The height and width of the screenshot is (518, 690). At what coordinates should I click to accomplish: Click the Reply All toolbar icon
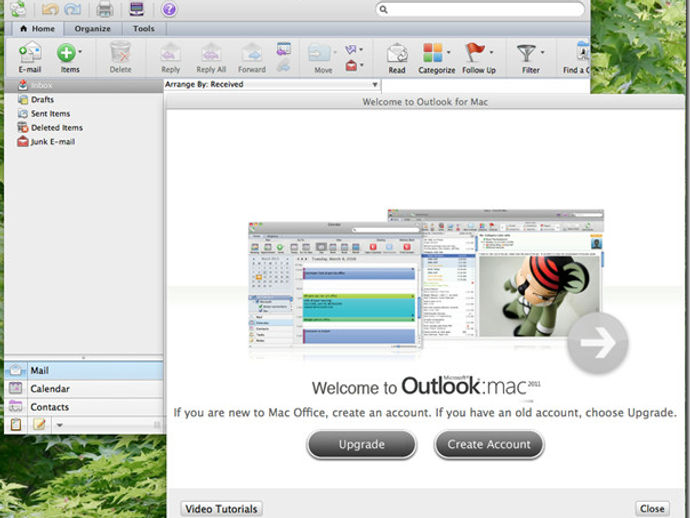tap(211, 53)
